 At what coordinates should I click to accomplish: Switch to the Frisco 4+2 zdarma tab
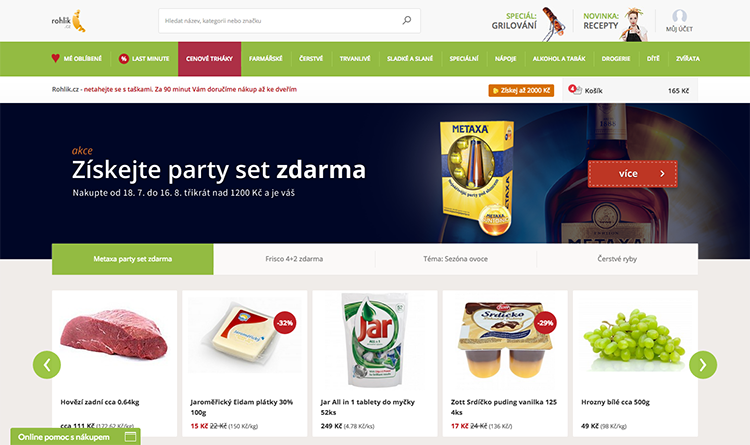click(x=294, y=259)
